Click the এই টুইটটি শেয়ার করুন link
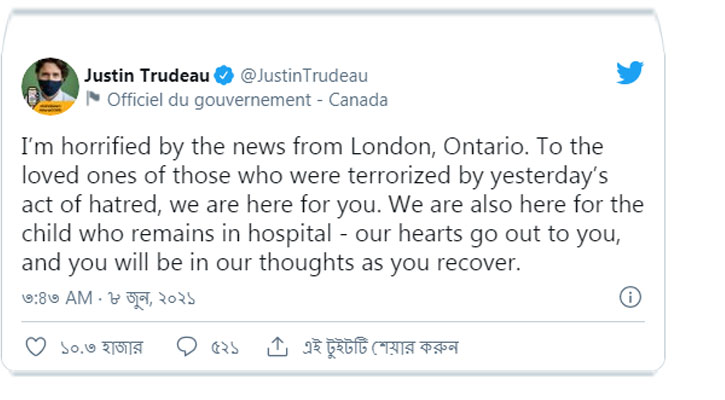Image resolution: width=725 pixels, height=400 pixels. (378, 348)
